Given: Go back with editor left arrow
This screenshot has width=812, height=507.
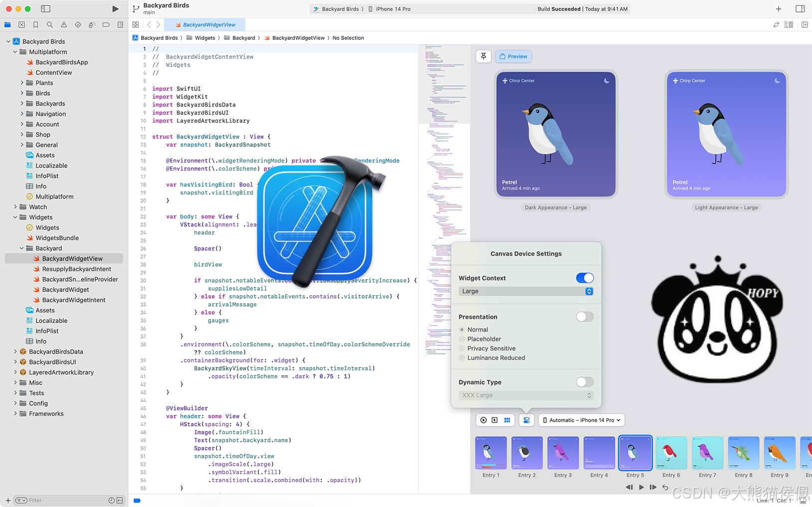Looking at the screenshot, I should (x=149, y=24).
